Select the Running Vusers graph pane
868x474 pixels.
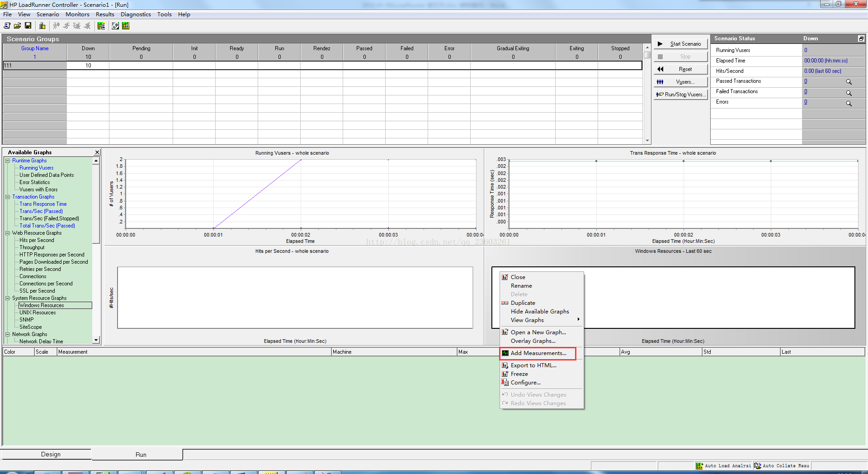[294, 197]
